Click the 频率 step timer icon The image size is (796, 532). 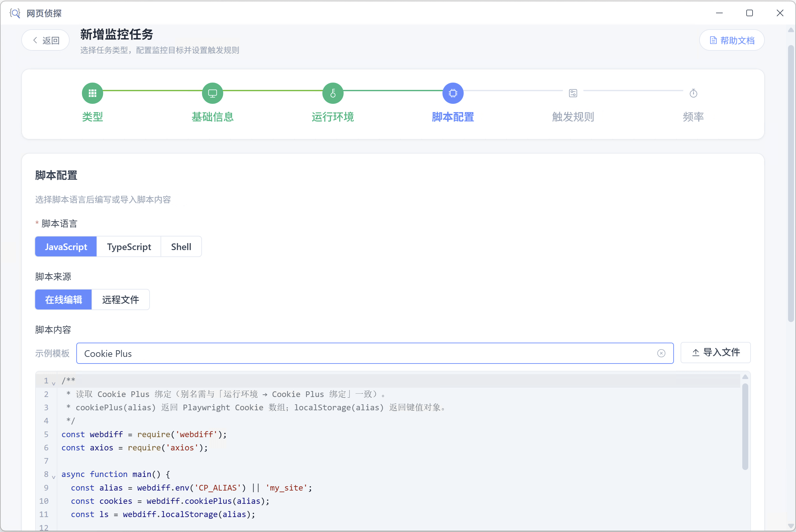click(693, 93)
